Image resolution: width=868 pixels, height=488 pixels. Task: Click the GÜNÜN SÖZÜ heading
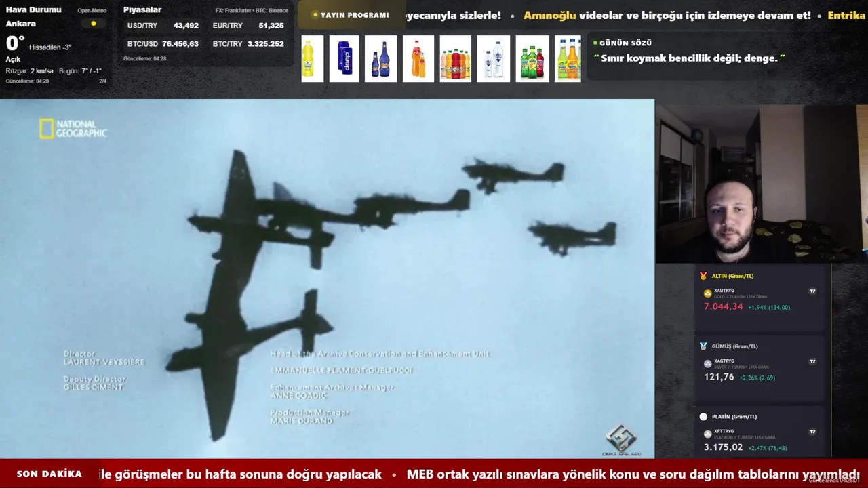(x=626, y=43)
